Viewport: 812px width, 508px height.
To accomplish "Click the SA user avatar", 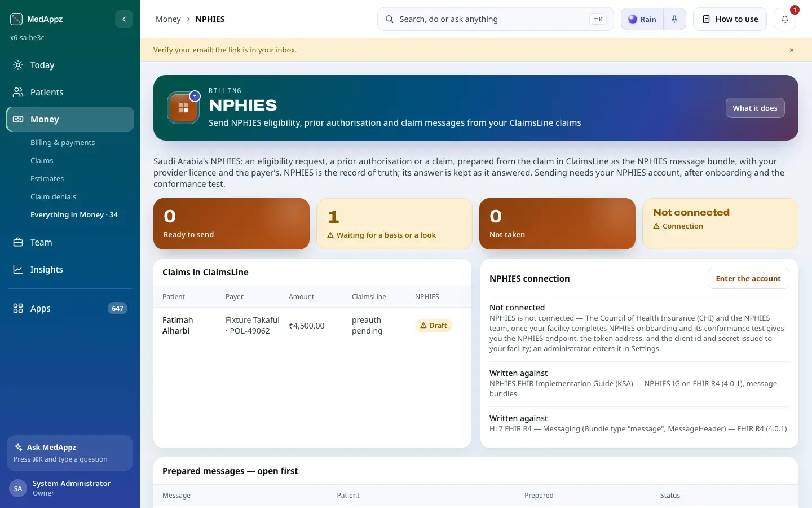I will click(18, 488).
